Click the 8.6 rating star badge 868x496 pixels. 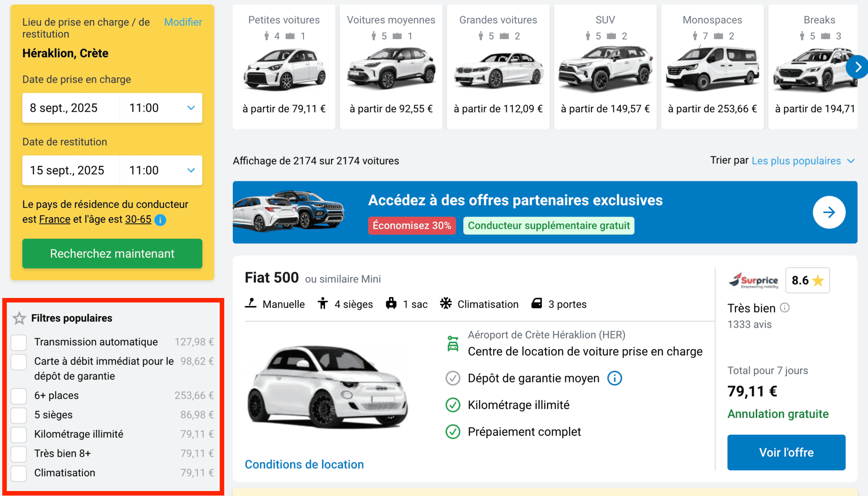807,280
